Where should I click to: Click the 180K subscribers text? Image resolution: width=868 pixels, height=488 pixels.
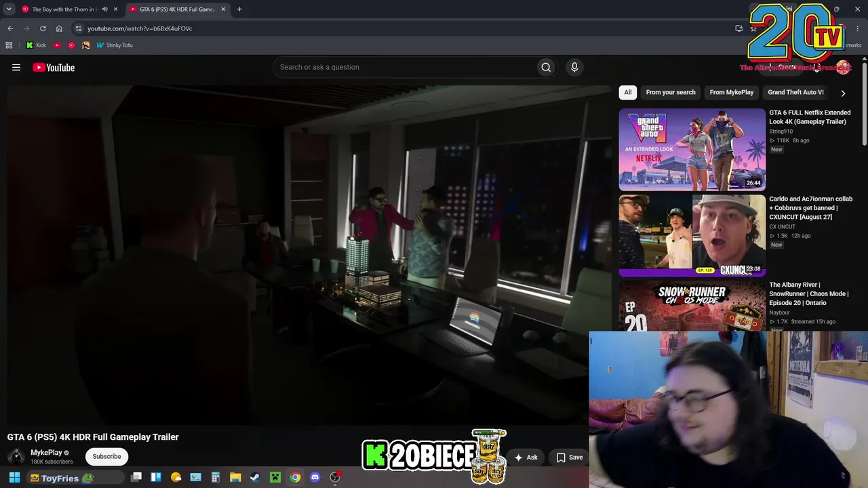(x=52, y=462)
